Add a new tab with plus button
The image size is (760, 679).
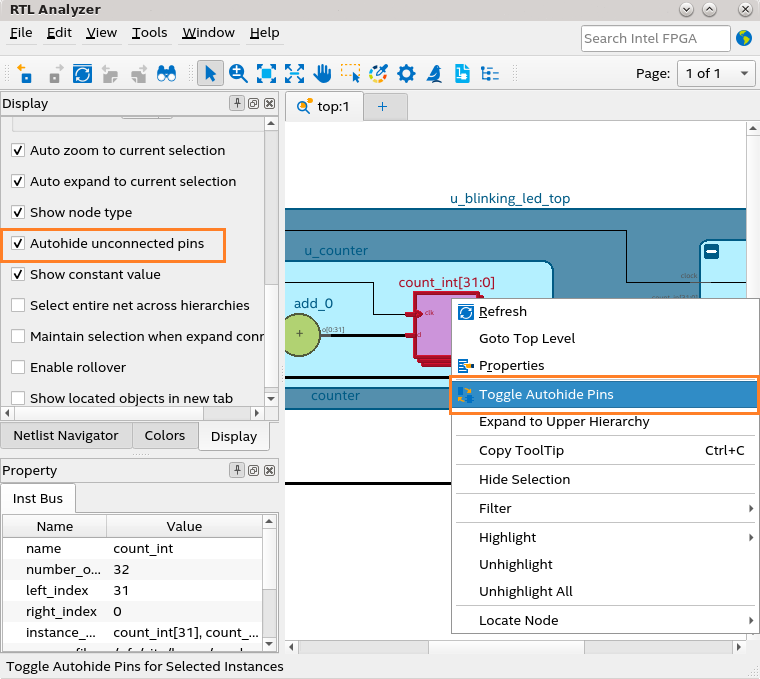tap(382, 106)
